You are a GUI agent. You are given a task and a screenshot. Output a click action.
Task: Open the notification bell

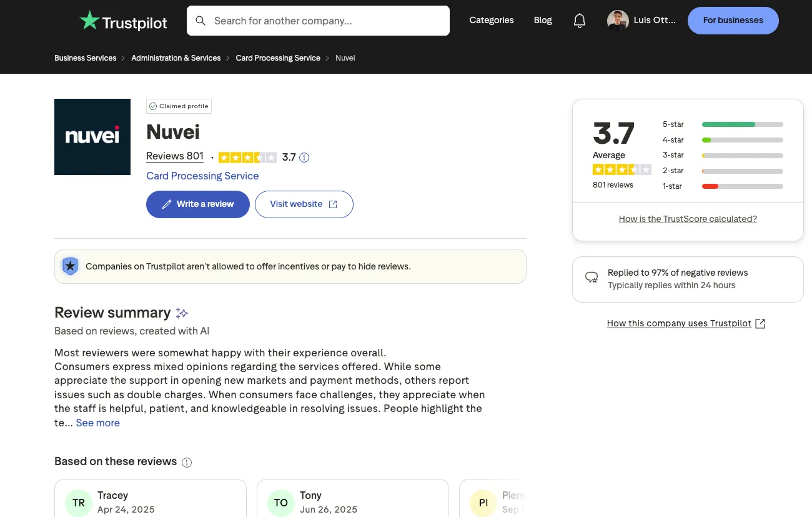point(579,20)
